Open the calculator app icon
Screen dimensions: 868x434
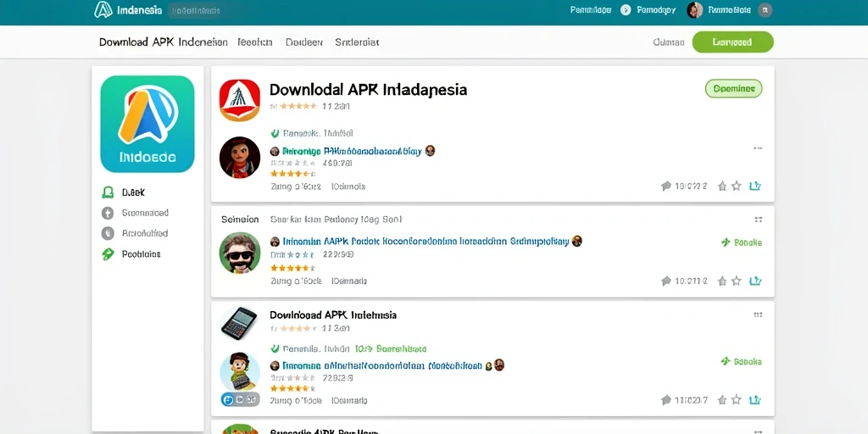[239, 323]
